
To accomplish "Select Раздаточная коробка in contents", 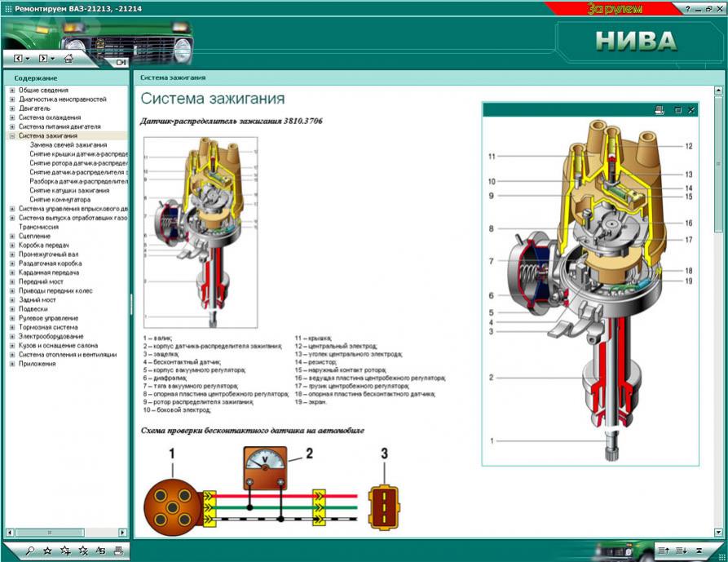I will [51, 263].
